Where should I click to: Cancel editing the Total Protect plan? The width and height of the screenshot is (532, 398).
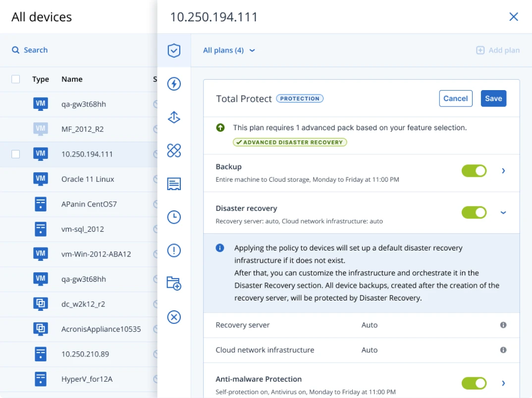pos(455,98)
